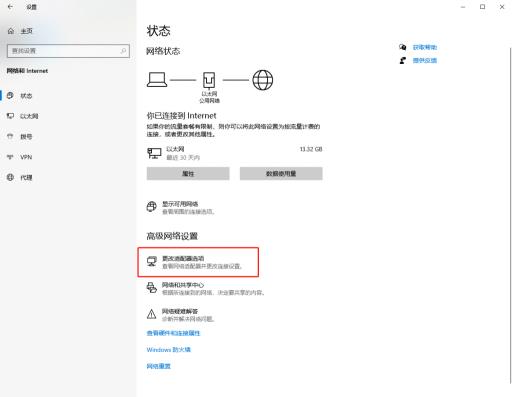Viewport: 512px width, 397px height.
Task: Click the search magnifier icon in 查找设置 box
Action: pos(123,51)
